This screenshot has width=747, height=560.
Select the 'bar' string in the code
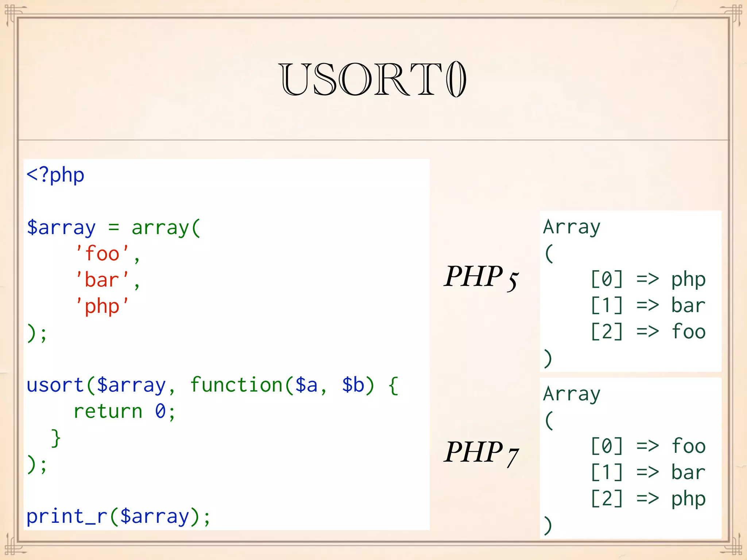point(102,280)
